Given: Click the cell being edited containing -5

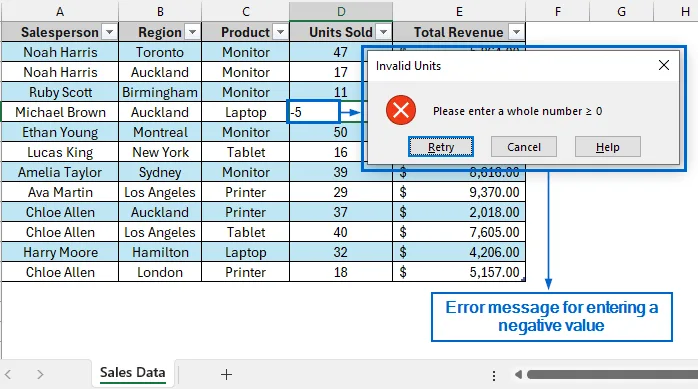Looking at the screenshot, I should (x=314, y=112).
